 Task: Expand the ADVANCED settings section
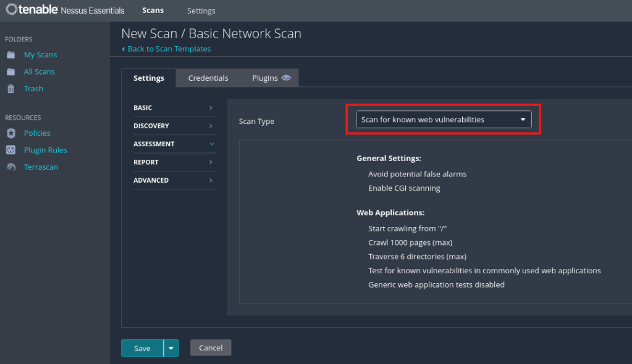(174, 180)
